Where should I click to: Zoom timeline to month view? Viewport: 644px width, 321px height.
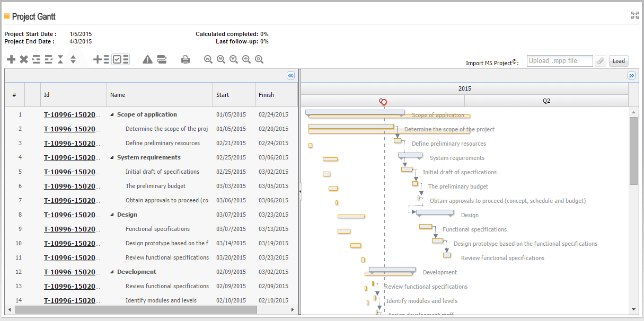click(221, 59)
